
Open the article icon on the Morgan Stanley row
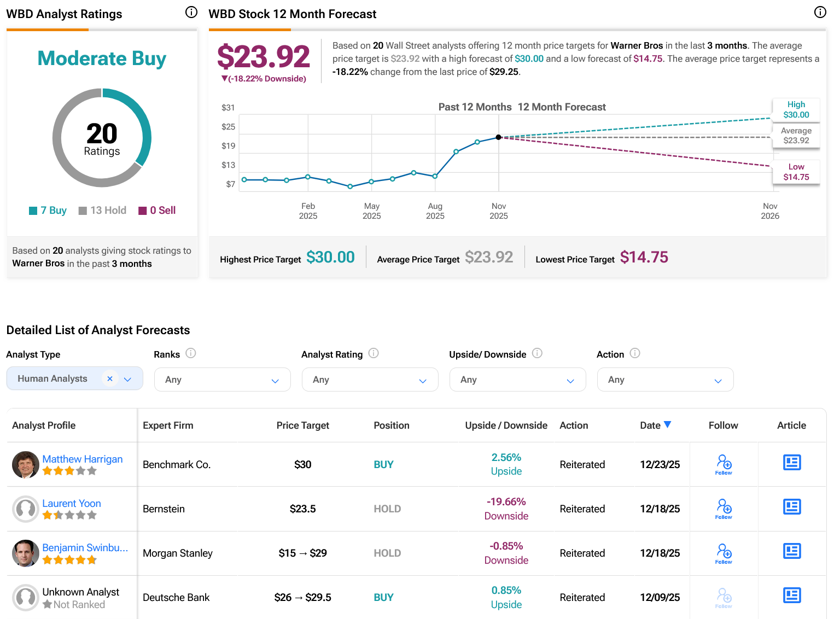[792, 551]
